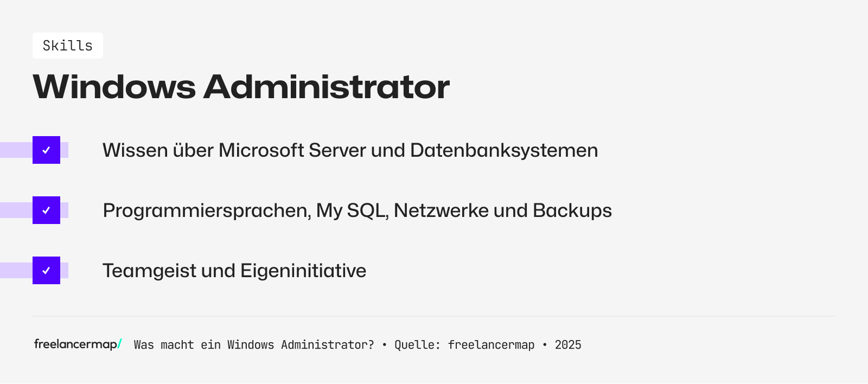The height and width of the screenshot is (384, 868).
Task: Select the Skills tag label
Action: point(68,46)
